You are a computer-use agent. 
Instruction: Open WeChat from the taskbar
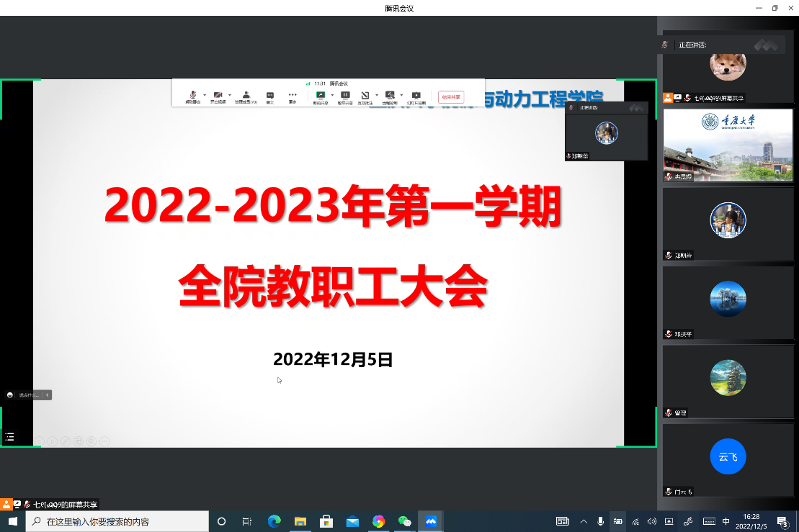[405, 522]
